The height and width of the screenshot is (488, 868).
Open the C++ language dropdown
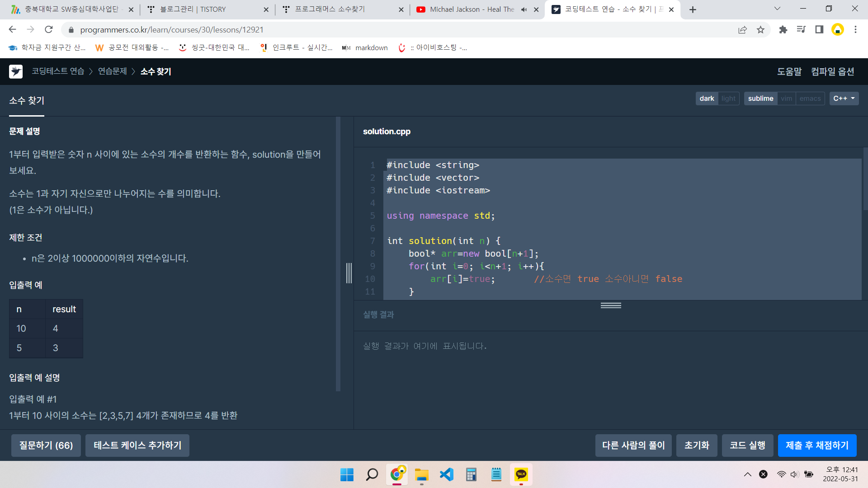click(x=844, y=99)
